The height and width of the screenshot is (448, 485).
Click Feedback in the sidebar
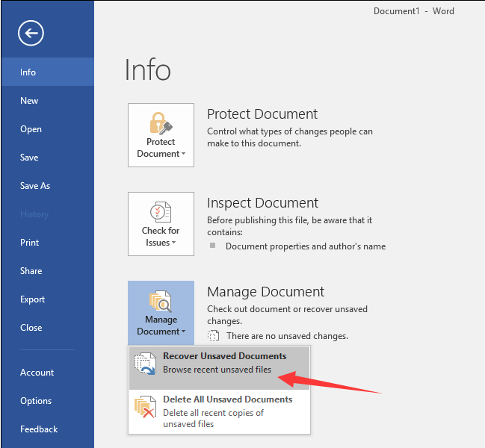[x=39, y=429]
